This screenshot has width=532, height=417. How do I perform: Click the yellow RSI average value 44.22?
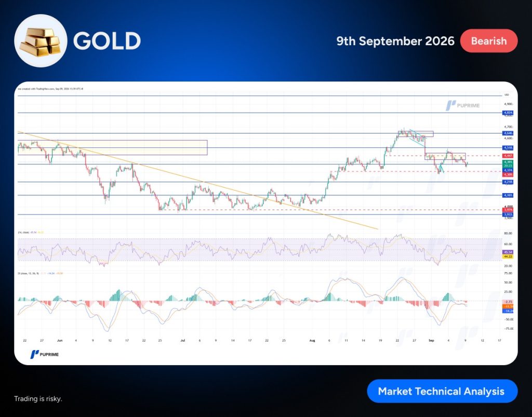click(x=508, y=257)
